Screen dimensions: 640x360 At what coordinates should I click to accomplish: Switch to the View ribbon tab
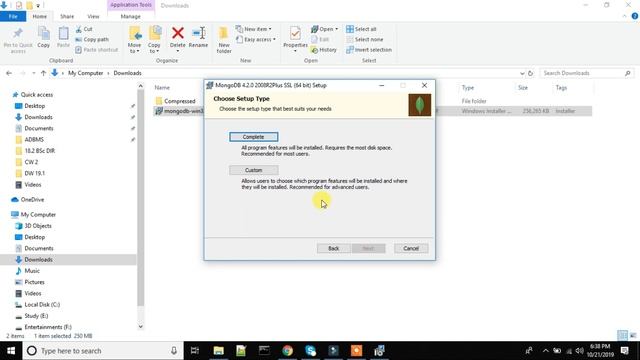93,16
